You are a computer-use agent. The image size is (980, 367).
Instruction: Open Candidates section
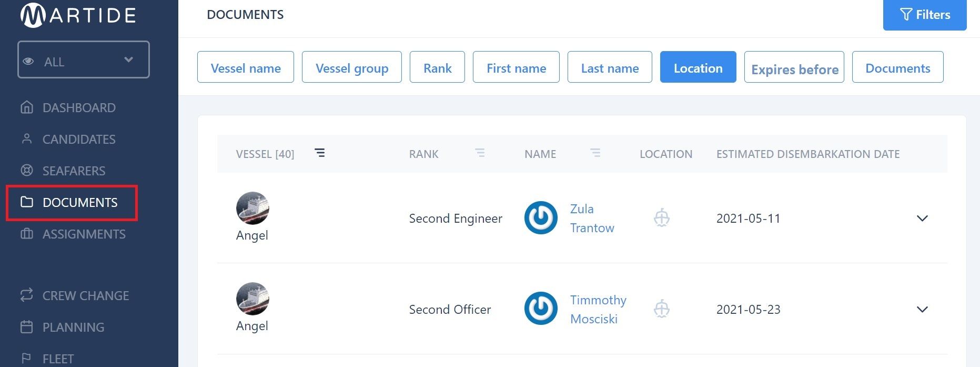(x=79, y=140)
